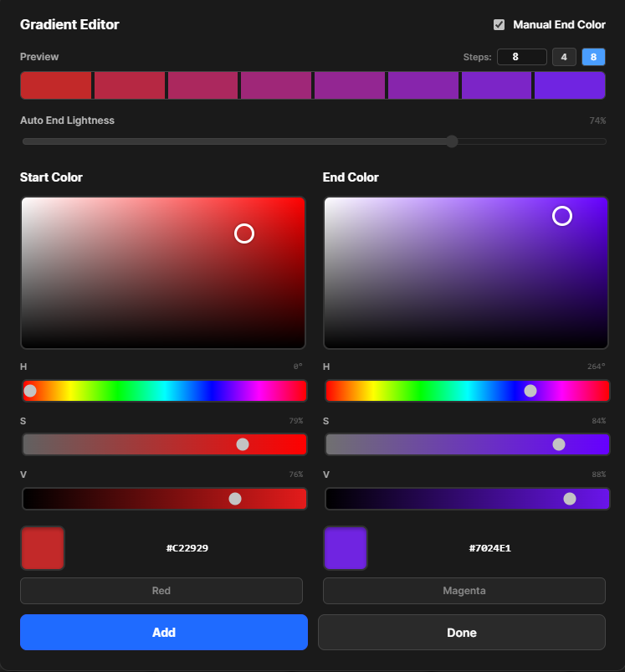Screen dimensions: 625x672
Task: Click the Done button
Action: pyautogui.click(x=461, y=633)
